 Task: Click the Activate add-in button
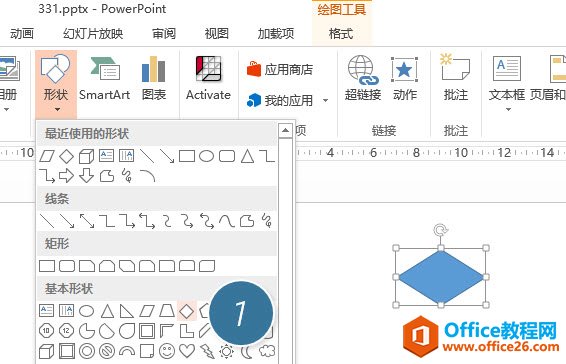[208, 78]
